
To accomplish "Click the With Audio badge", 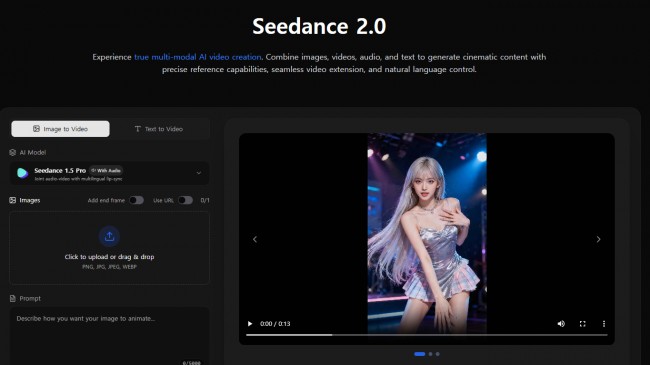I will coord(106,170).
